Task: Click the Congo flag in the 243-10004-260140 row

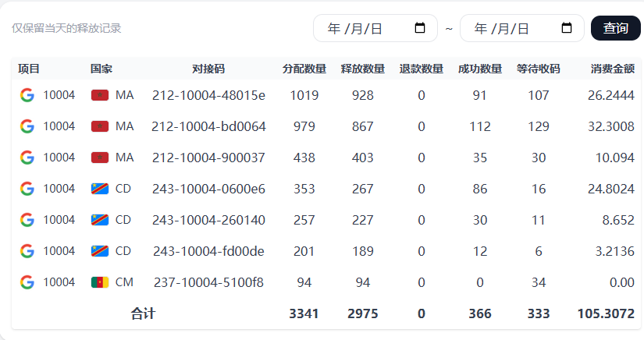Action: point(99,220)
